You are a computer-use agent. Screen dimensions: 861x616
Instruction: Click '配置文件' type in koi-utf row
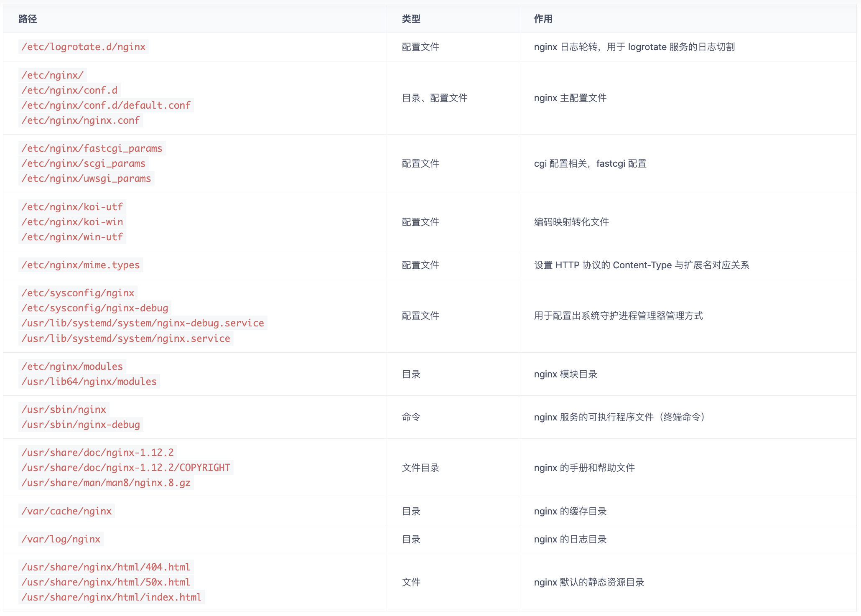tap(420, 222)
